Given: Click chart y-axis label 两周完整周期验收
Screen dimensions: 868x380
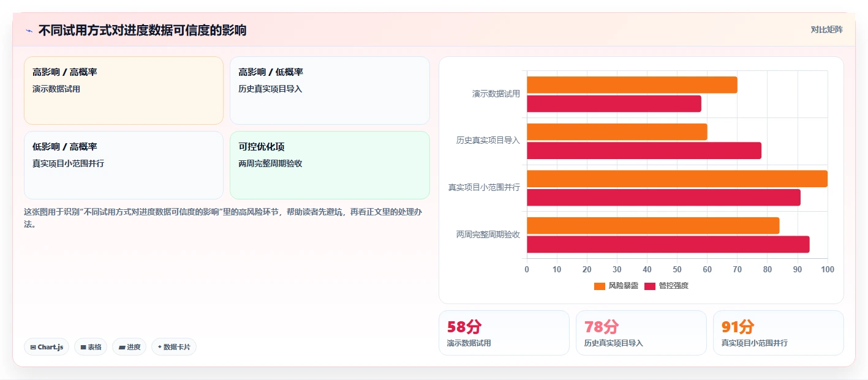Looking at the screenshot, I should click(488, 234).
